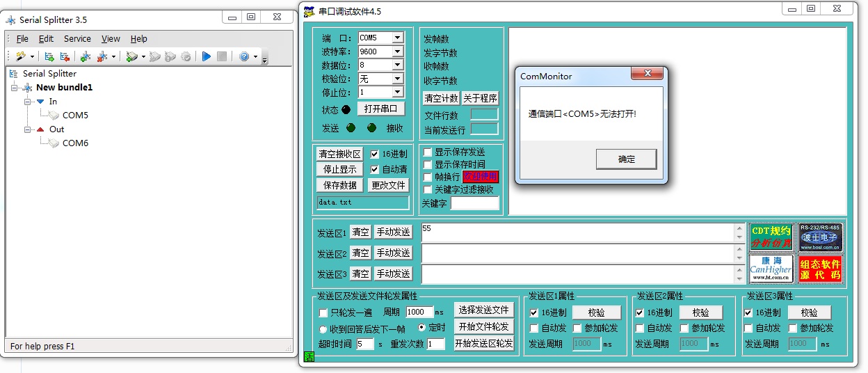Enable the 显示保存时间 checkbox

tap(428, 164)
